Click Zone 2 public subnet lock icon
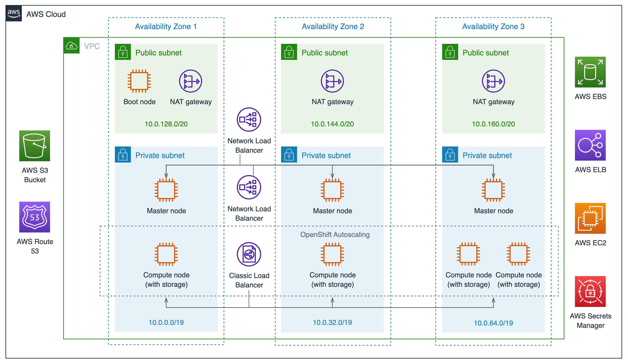628x364 pixels. coord(289,52)
